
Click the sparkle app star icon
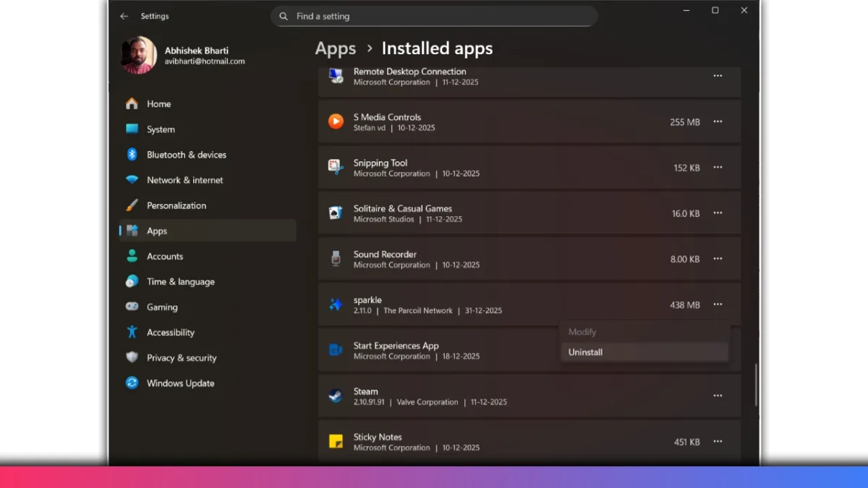click(336, 304)
